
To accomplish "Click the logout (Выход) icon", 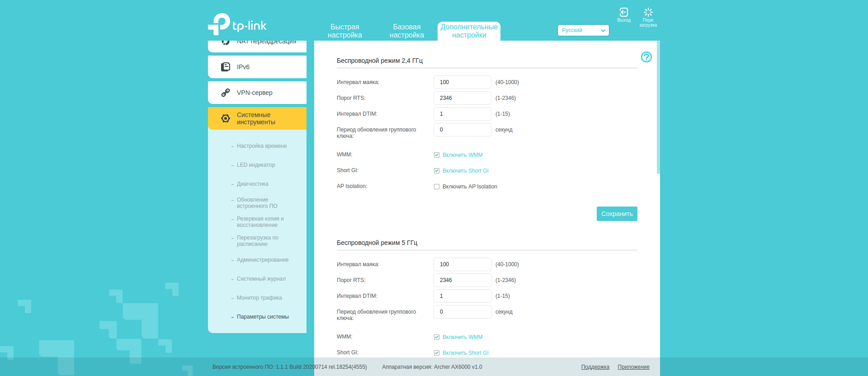I will click(624, 12).
